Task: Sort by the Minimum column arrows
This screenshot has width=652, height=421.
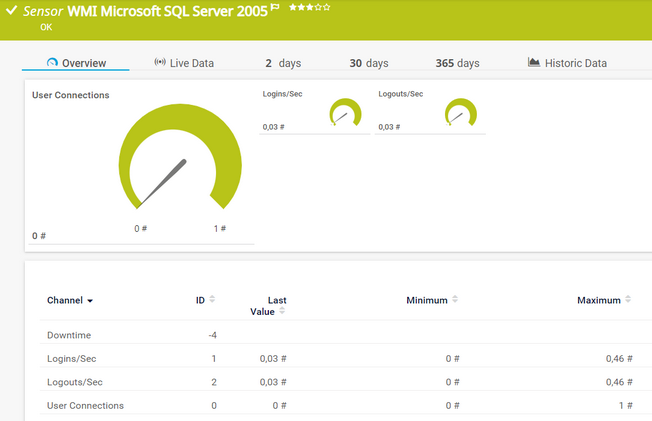Action: pyautogui.click(x=455, y=299)
